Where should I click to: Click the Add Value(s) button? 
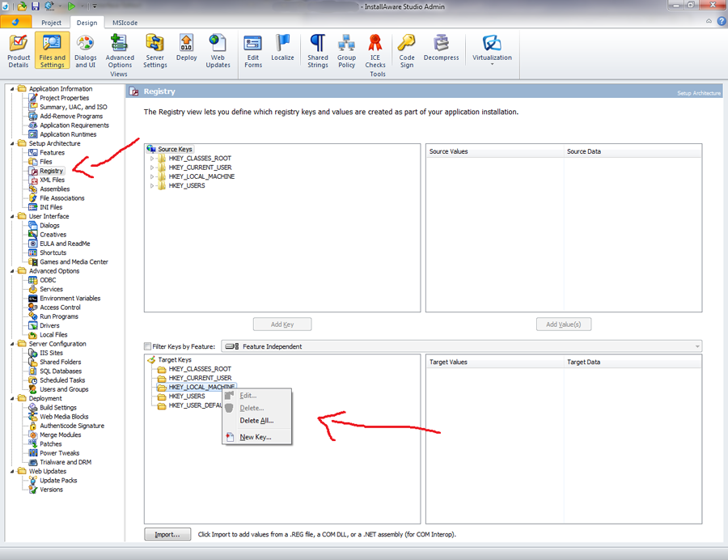tap(564, 325)
